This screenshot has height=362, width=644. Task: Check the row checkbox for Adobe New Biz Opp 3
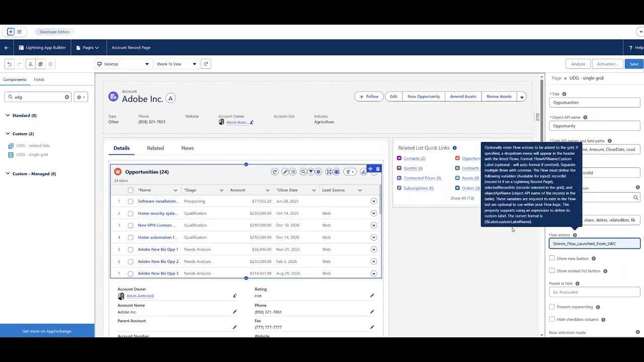point(130,274)
